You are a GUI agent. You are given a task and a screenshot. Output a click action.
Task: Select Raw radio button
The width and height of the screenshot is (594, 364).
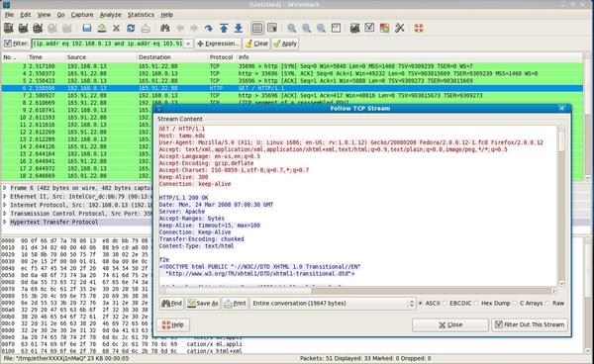point(547,304)
